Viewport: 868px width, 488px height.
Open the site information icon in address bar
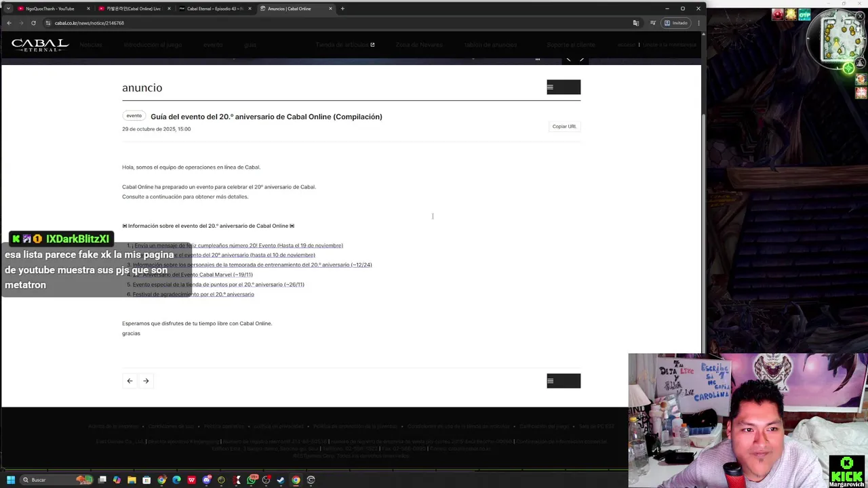tap(47, 23)
